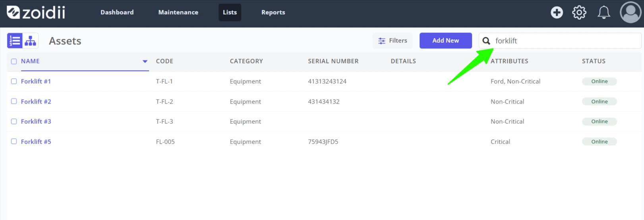644x220 pixels.
Task: Open the Filters panel
Action: pos(393,41)
